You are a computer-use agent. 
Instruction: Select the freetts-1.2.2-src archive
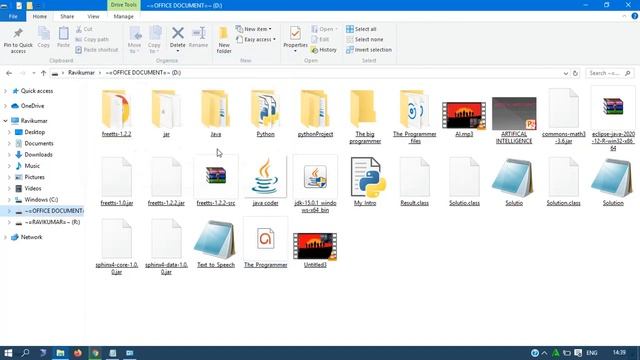[216, 181]
